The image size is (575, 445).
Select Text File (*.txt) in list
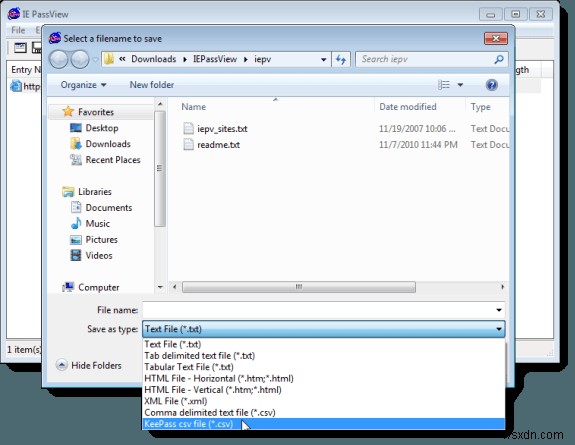pyautogui.click(x=323, y=344)
